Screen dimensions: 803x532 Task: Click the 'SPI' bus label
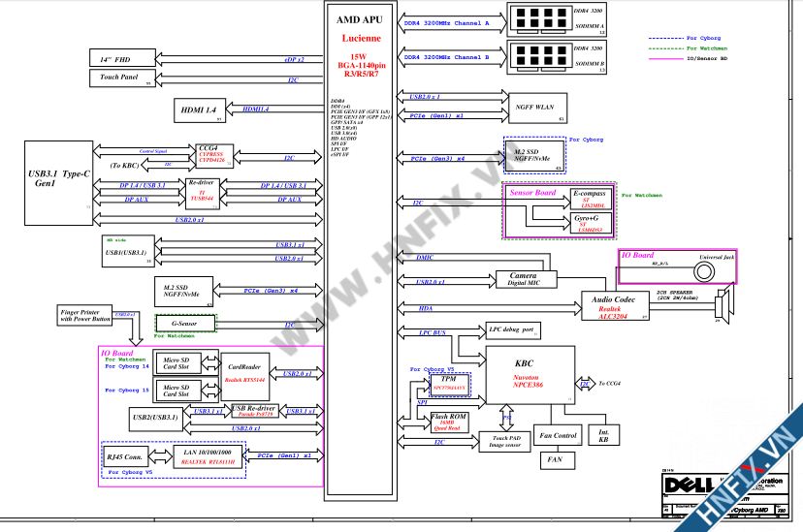point(423,402)
